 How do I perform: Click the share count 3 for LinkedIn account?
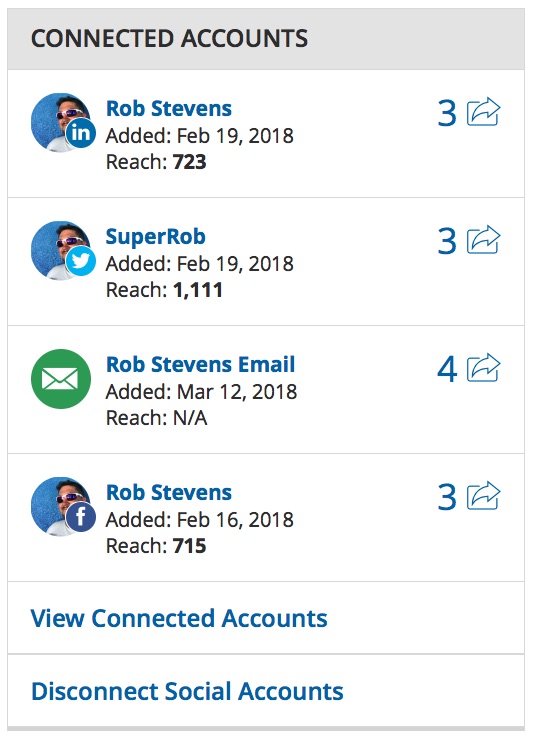click(x=447, y=113)
